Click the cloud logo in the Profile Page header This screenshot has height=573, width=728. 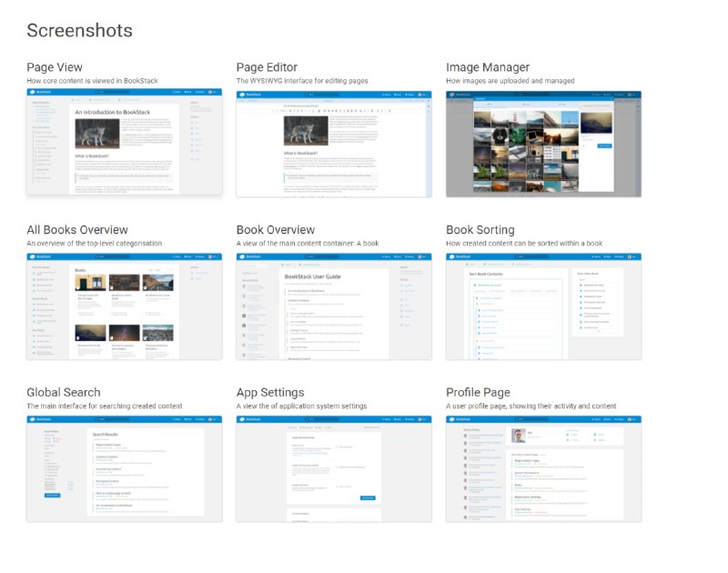(452, 418)
